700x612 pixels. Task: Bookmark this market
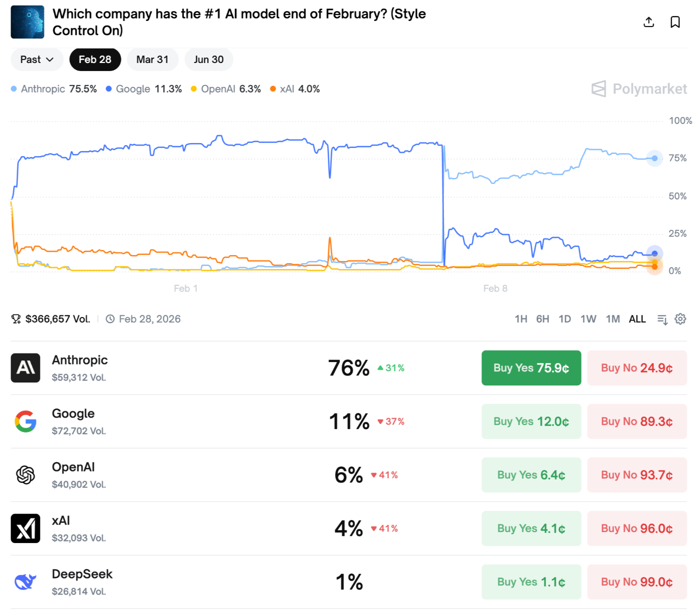pyautogui.click(x=675, y=22)
